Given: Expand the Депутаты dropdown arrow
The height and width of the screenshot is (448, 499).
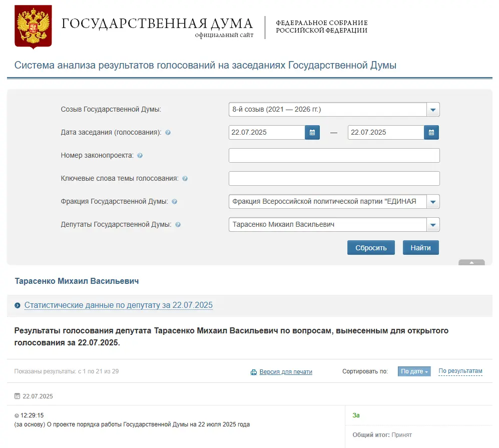Looking at the screenshot, I should point(433,225).
